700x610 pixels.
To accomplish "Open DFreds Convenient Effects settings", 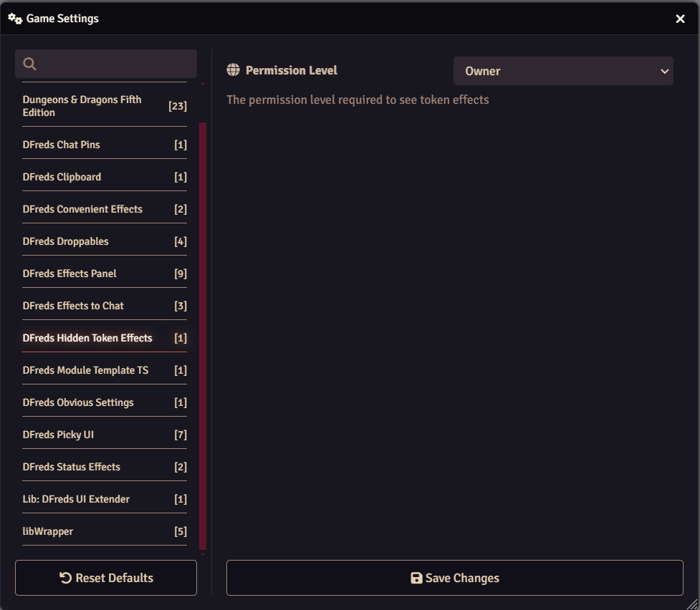I will 104,209.
